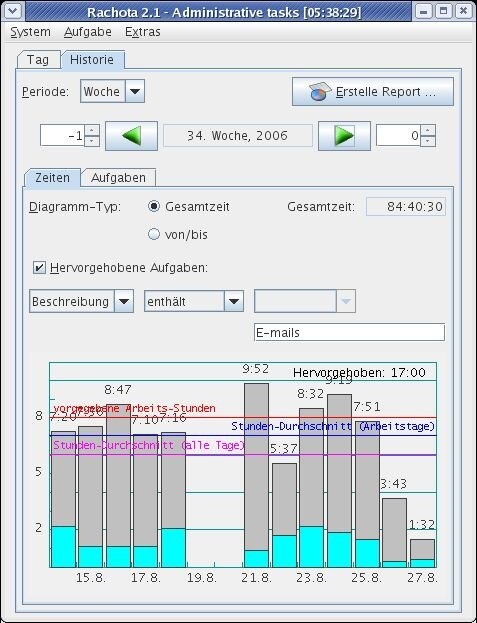Expand the enthält dropdown
Viewport: 477px width, 623px height.
click(234, 302)
